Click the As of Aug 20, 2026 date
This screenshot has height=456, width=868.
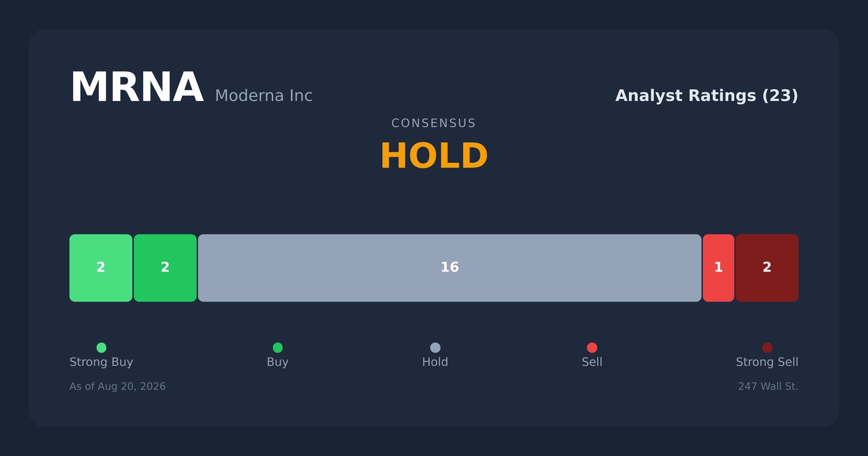click(x=118, y=387)
